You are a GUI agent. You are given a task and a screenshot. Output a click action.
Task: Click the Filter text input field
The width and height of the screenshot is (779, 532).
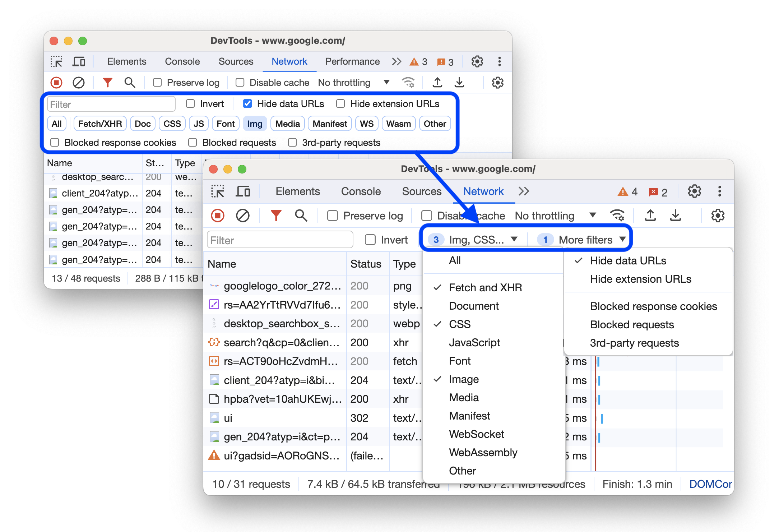point(280,240)
